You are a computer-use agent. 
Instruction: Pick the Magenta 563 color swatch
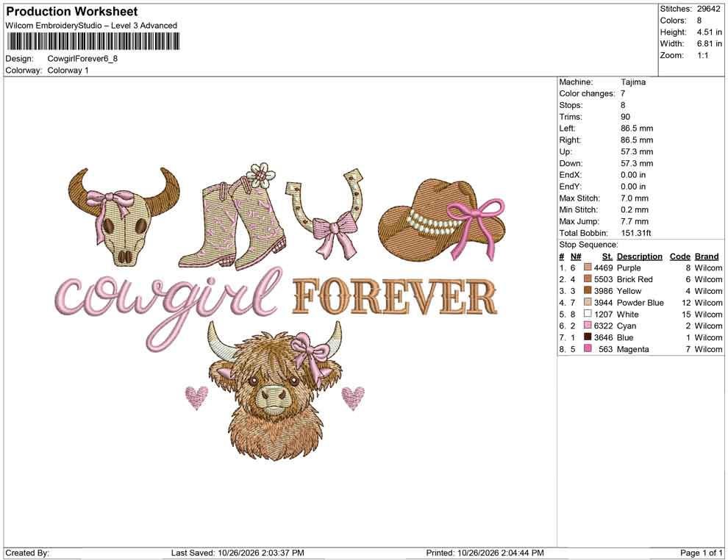(588, 348)
